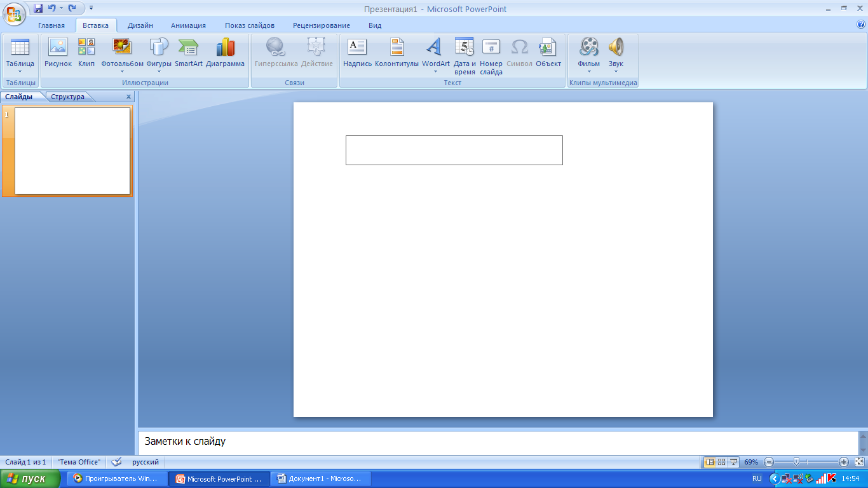The width and height of the screenshot is (868, 488).
Task: Open the Вид ribbon tab
Action: pyautogui.click(x=375, y=25)
